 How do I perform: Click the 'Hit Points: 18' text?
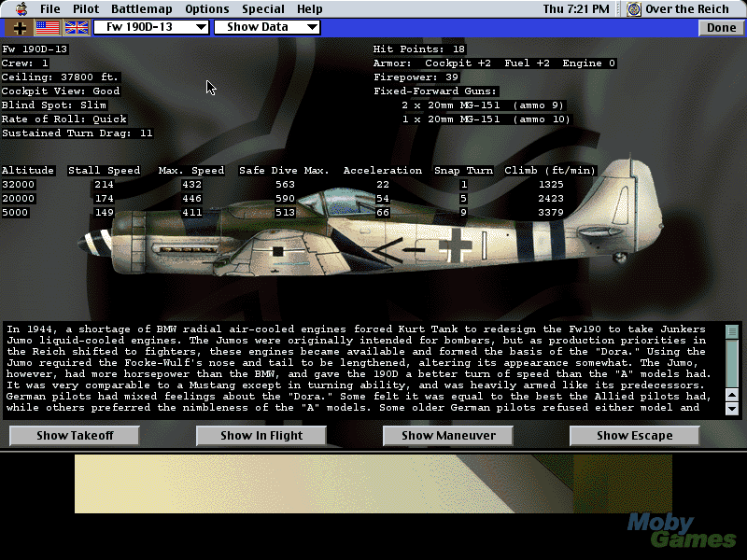click(418, 49)
